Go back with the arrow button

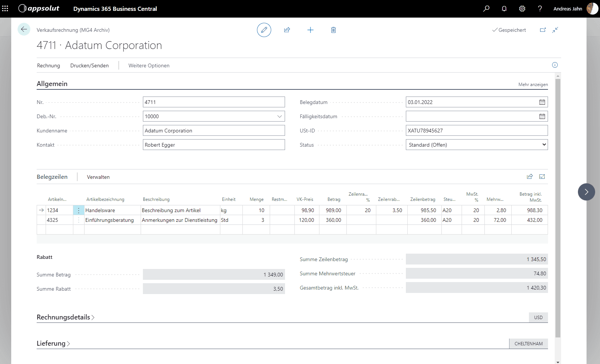[x=24, y=29]
